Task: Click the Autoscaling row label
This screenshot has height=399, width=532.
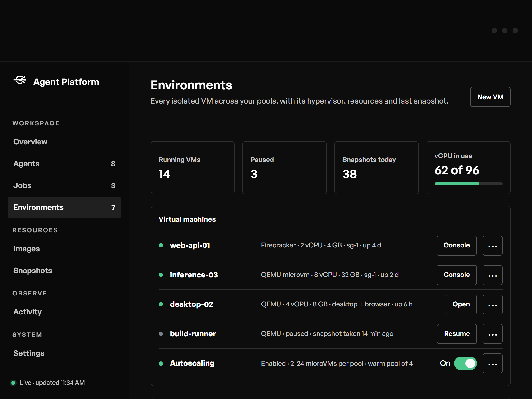Action: click(192, 363)
